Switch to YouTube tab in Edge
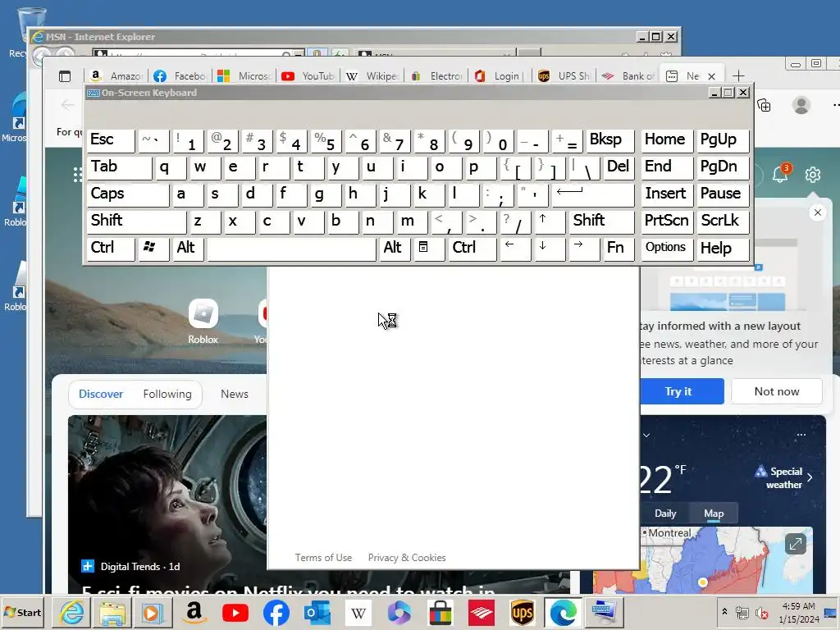Image resolution: width=840 pixels, height=630 pixels. pyautogui.click(x=308, y=76)
